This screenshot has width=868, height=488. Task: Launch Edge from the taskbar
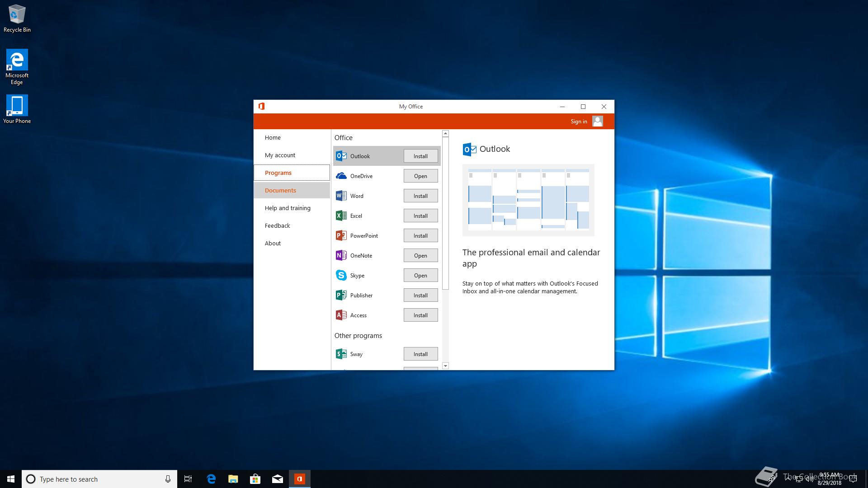point(211,479)
